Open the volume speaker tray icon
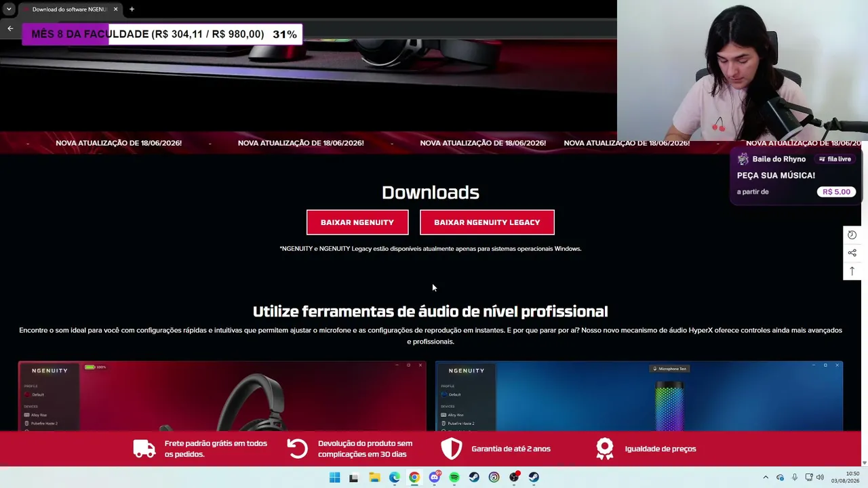Screen dimensions: 868x488 820,477
